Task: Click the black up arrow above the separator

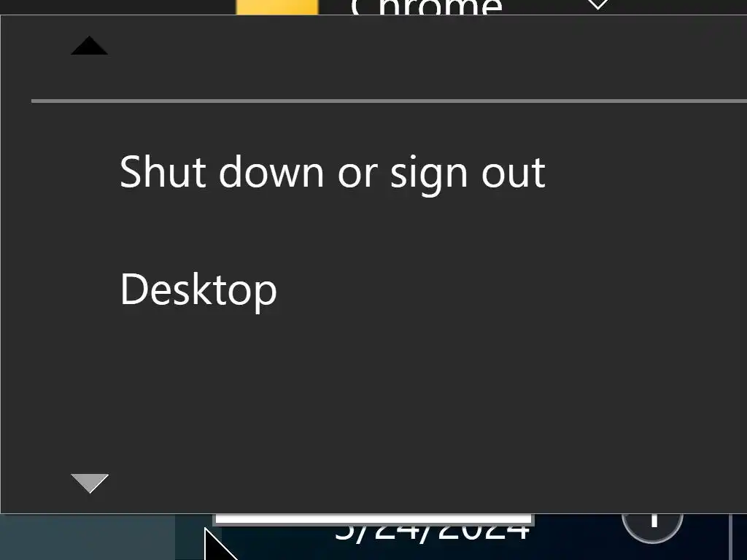Action: tap(89, 45)
